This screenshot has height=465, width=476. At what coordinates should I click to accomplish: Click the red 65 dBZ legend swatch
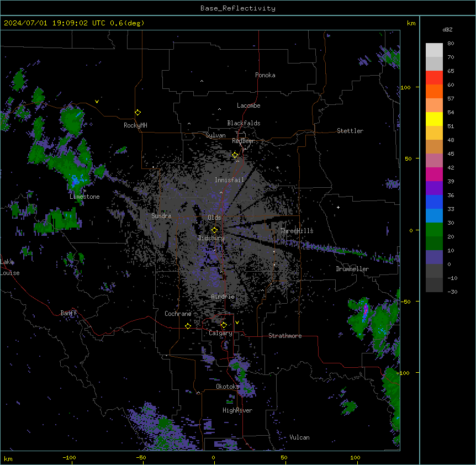[x=434, y=78]
